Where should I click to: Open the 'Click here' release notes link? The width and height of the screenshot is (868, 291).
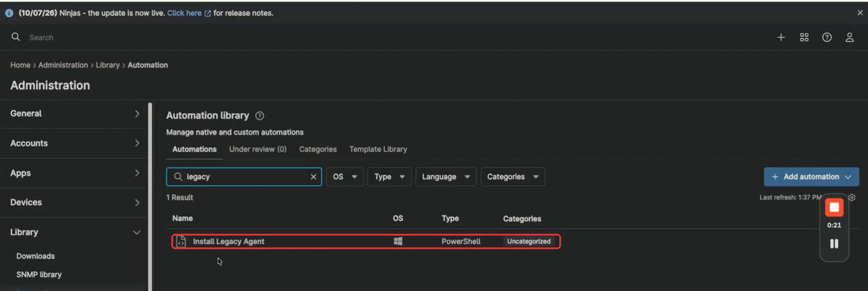(x=189, y=13)
